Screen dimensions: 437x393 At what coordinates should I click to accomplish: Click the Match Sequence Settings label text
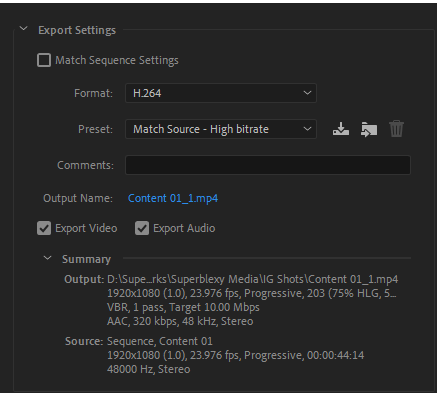pyautogui.click(x=117, y=60)
